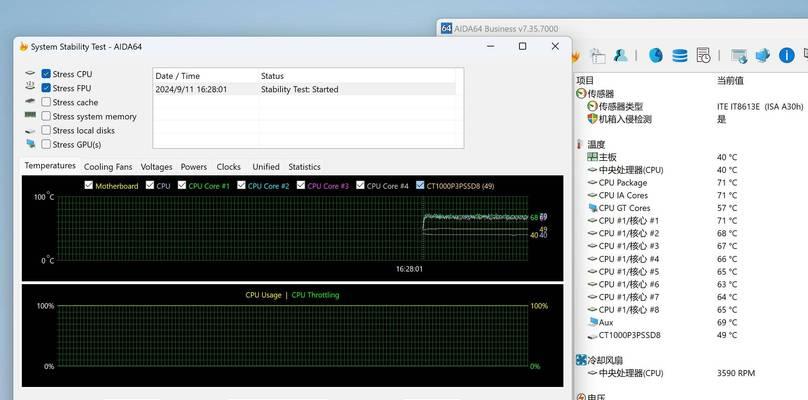Click the 当前值 column header in AIDA64
The height and width of the screenshot is (400, 808).
(730, 80)
